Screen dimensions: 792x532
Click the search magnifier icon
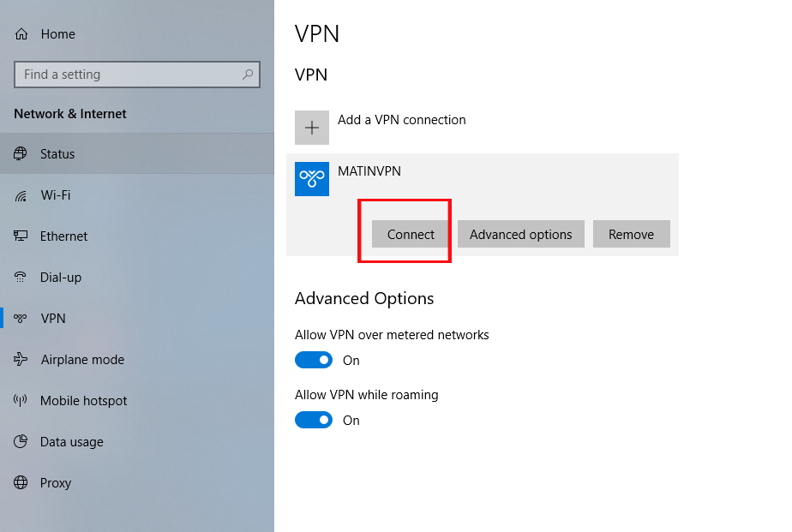tap(249, 75)
